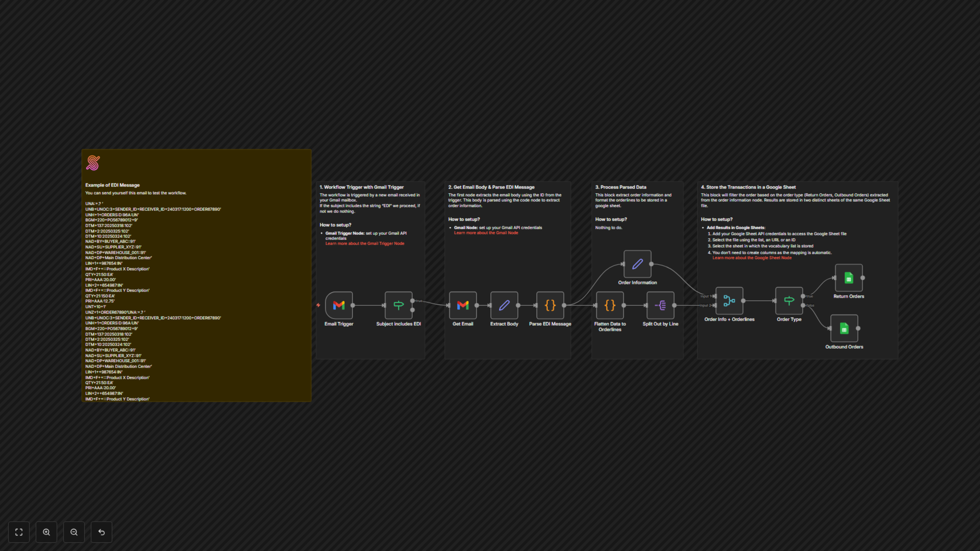Reset the canvas view
Screen dimensions: 980x551
tap(101, 532)
